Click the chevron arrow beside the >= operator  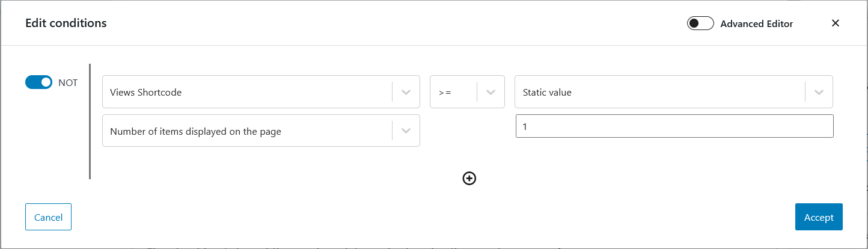[491, 92]
